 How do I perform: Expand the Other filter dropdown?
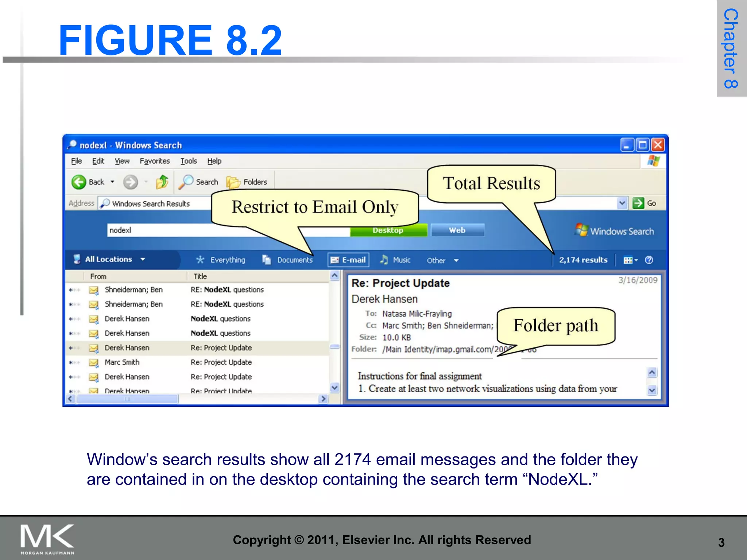point(456,260)
